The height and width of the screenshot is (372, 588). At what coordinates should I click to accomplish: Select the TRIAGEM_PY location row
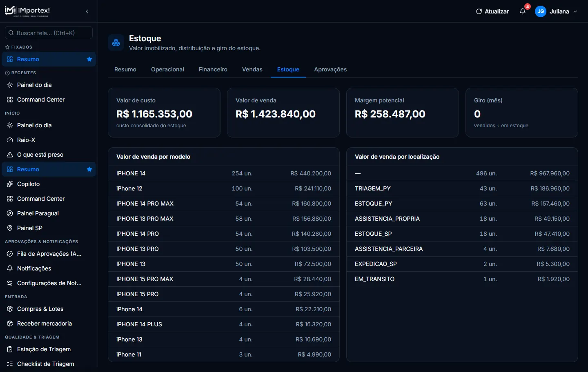pyautogui.click(x=462, y=188)
